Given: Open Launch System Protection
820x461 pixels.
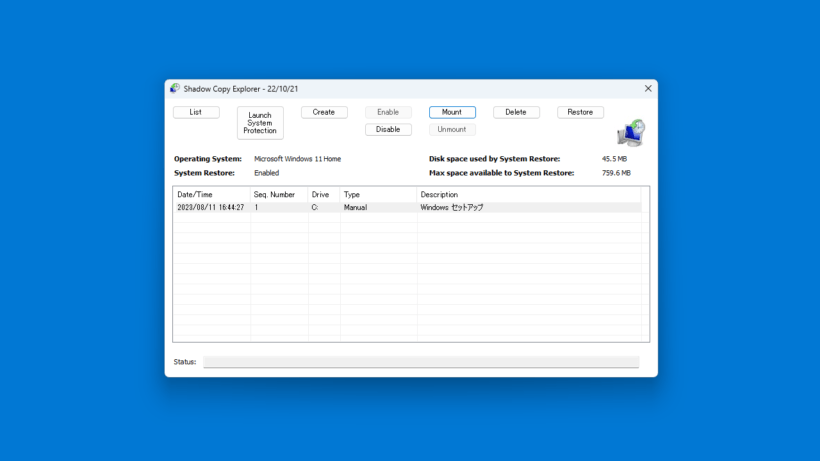Looking at the screenshot, I should pos(260,123).
